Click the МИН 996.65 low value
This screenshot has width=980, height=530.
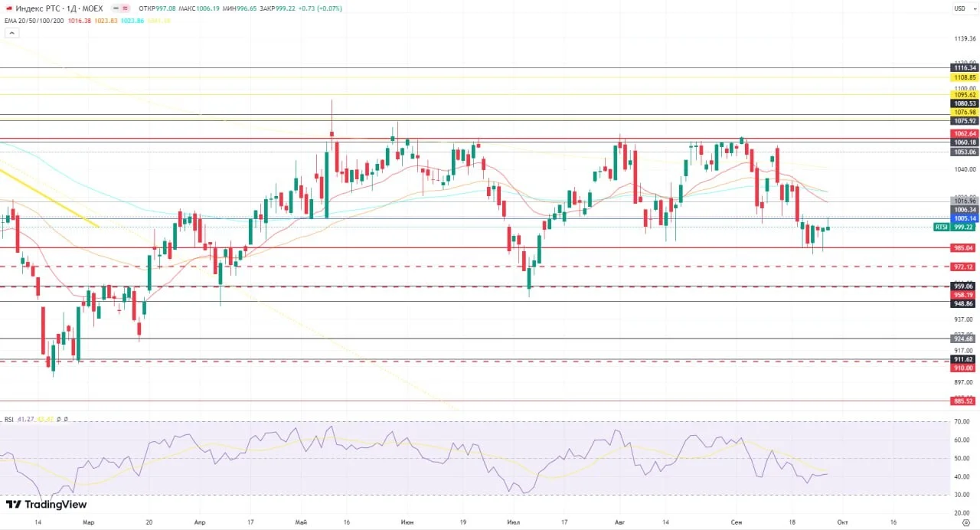(x=240, y=8)
